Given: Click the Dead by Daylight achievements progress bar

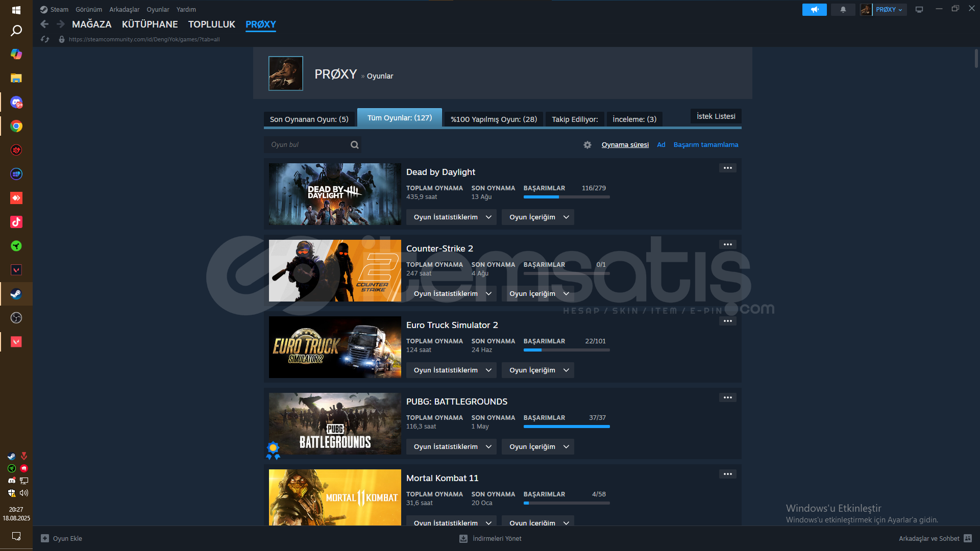Looking at the screenshot, I should pyautogui.click(x=567, y=197).
